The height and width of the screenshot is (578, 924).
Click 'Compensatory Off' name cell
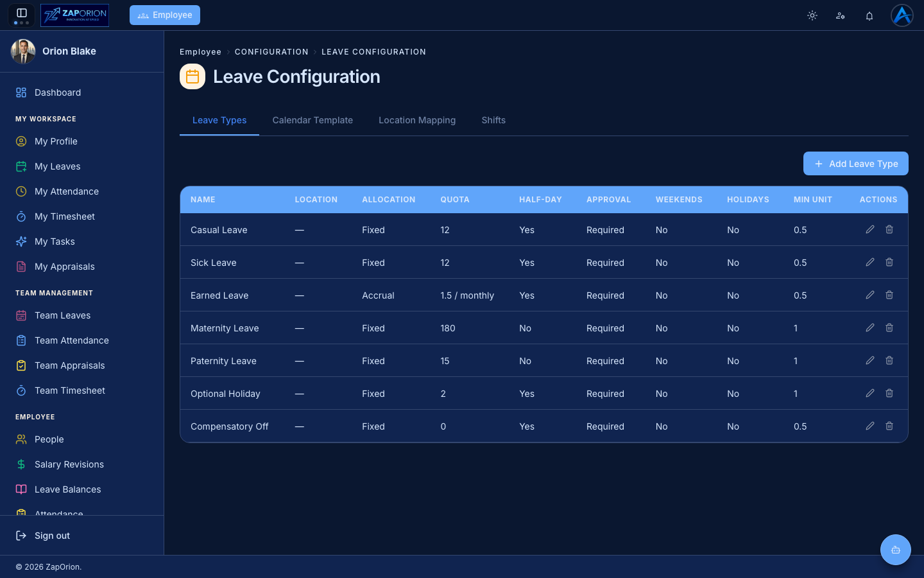[x=230, y=426]
